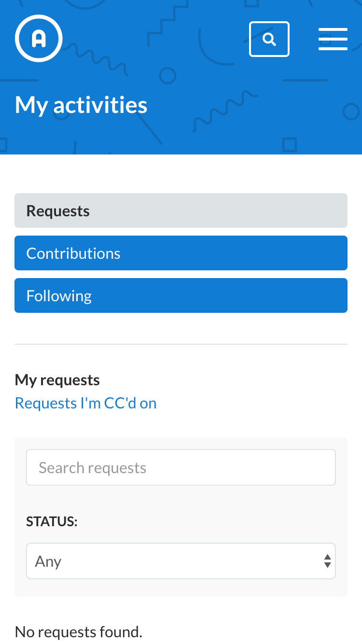
Task: Open the hamburger menu icon
Action: click(333, 39)
